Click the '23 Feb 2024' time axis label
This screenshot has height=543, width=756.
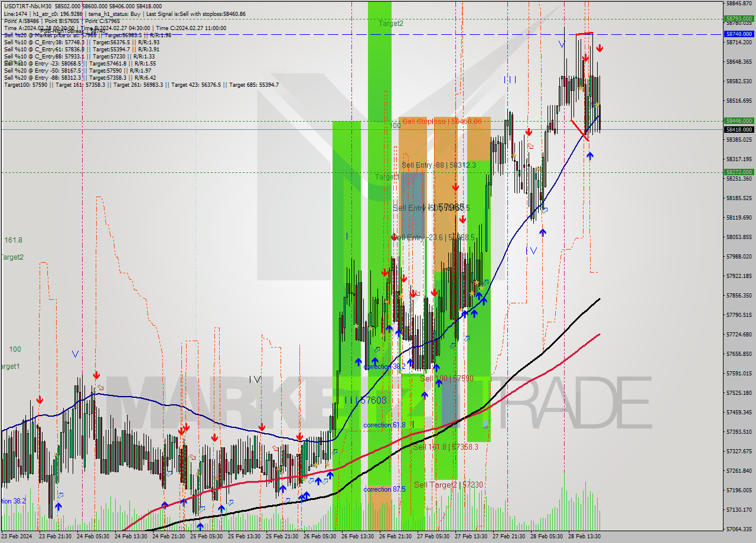click(17, 537)
